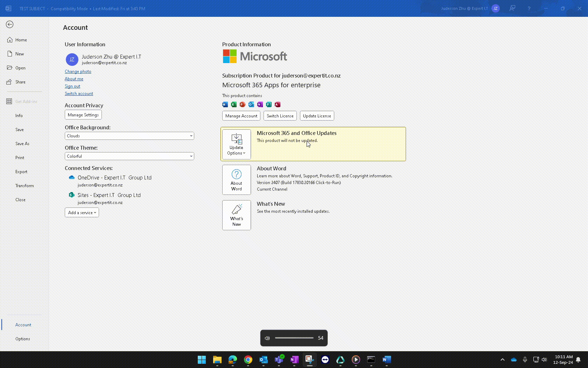588x368 pixels.
Task: Go back using the circled arrow icon
Action: coord(10,24)
